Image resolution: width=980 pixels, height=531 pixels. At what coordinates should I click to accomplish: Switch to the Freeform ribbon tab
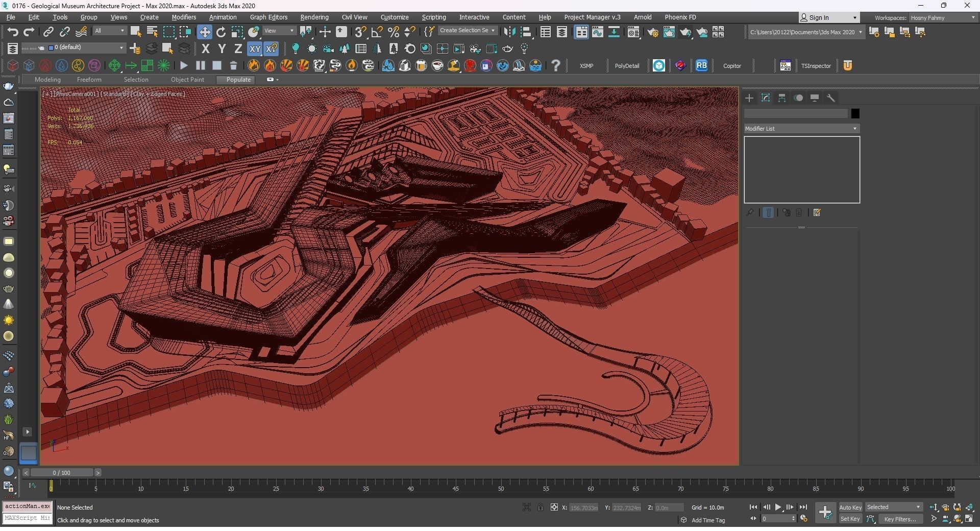89,80
